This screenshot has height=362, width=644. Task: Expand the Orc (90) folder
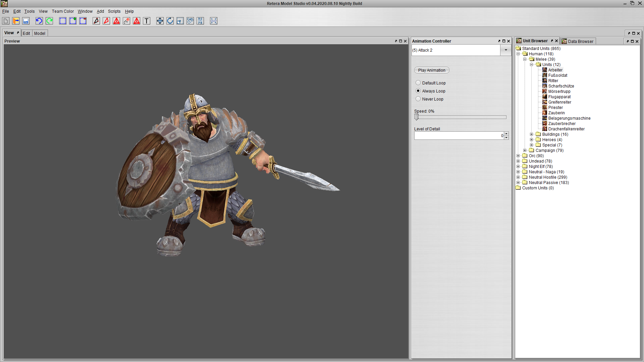518,156
